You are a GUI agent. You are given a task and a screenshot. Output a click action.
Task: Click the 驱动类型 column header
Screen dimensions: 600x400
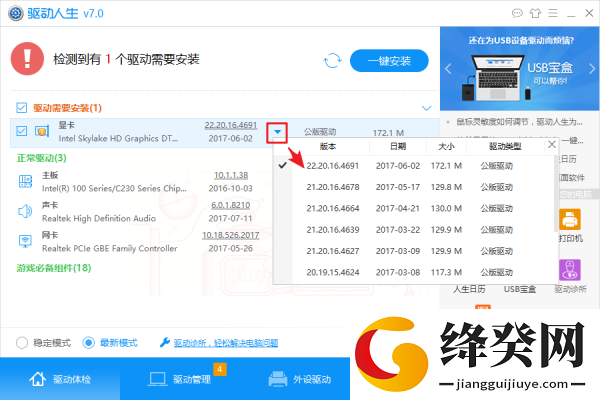[x=505, y=146]
